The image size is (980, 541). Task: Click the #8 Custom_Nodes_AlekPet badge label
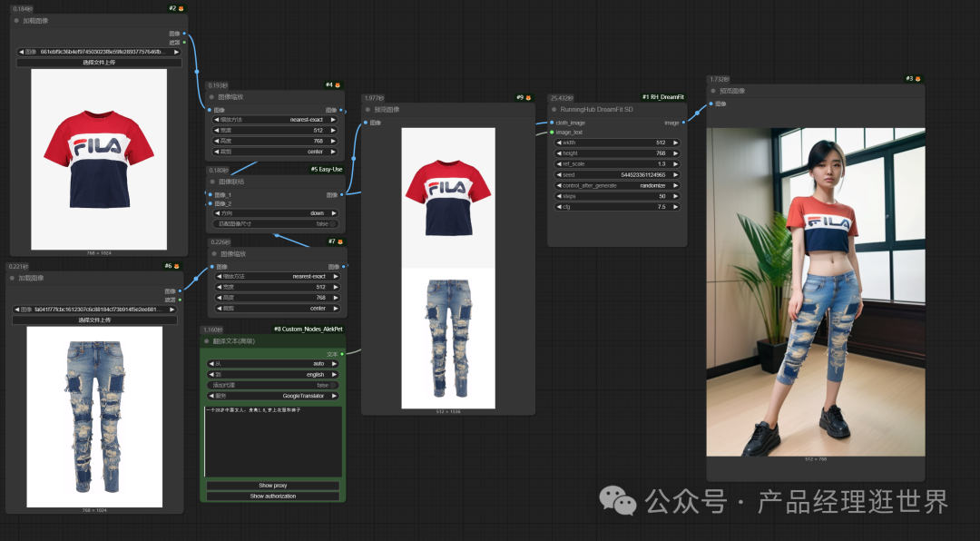(x=309, y=329)
